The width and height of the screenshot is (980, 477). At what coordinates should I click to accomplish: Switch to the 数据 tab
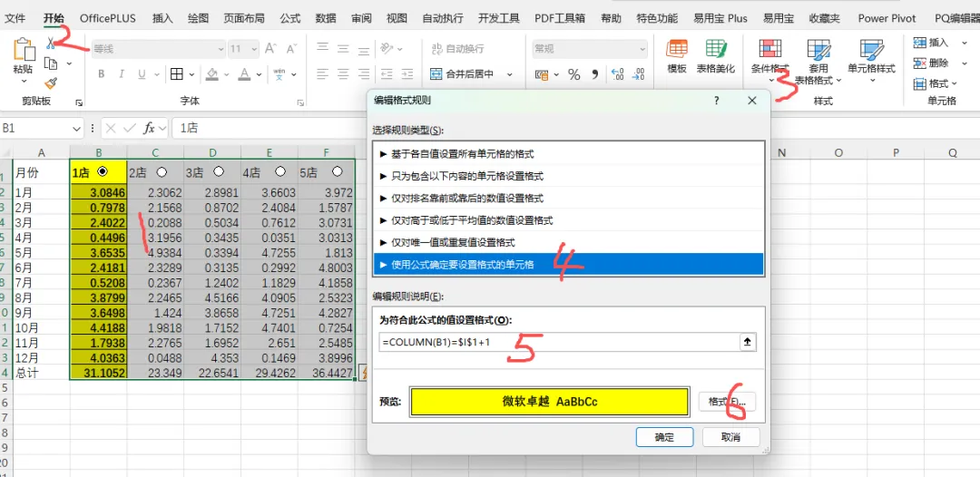click(326, 18)
